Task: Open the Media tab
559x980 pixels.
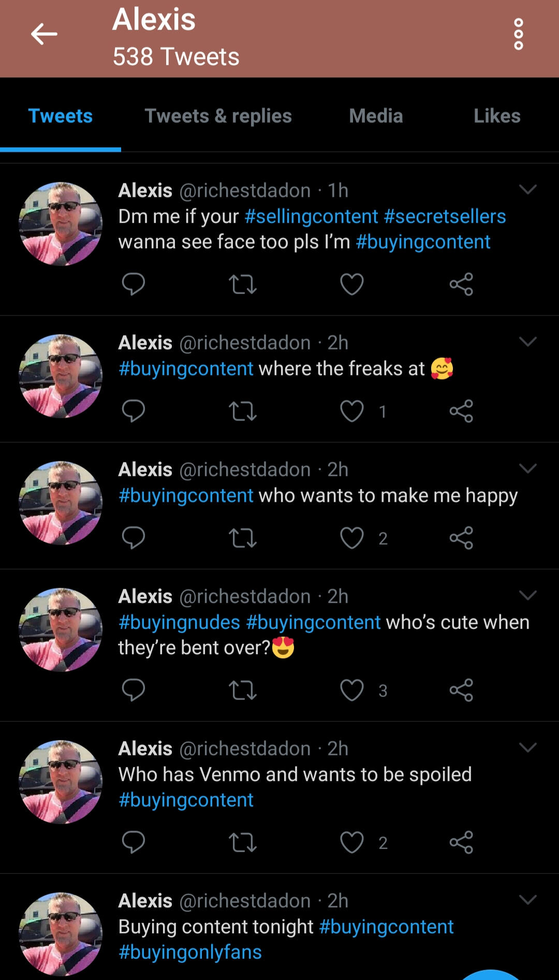Action: 376,116
